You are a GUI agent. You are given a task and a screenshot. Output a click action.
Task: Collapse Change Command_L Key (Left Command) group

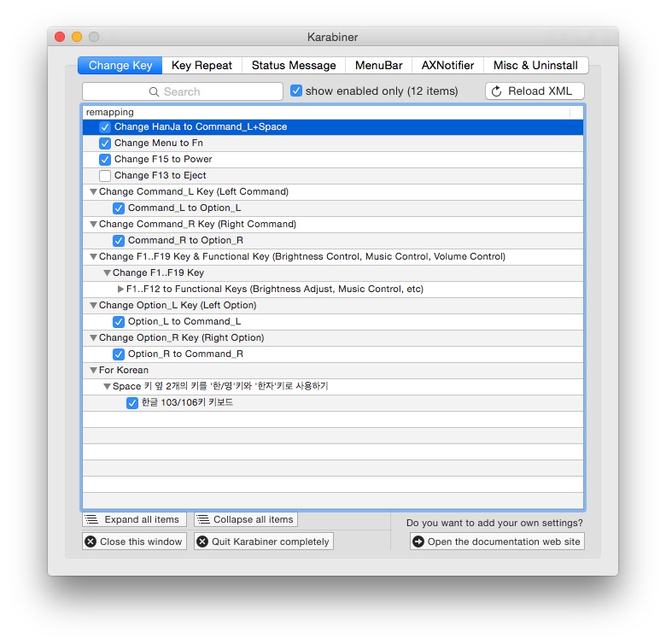pyautogui.click(x=93, y=191)
